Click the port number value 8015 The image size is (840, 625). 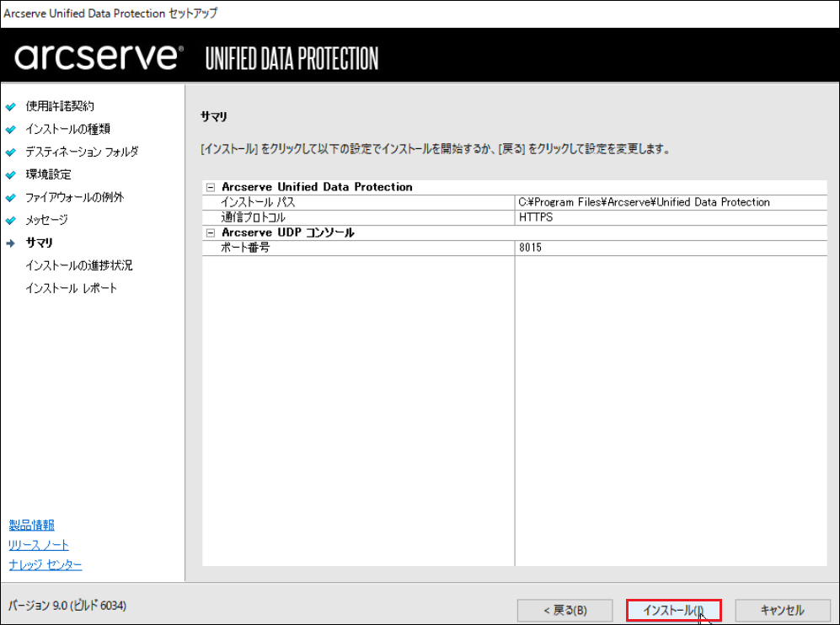coord(530,248)
